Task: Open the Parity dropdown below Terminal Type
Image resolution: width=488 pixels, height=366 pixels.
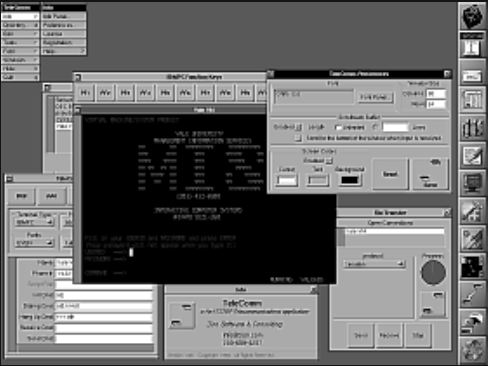Action: 34,243
